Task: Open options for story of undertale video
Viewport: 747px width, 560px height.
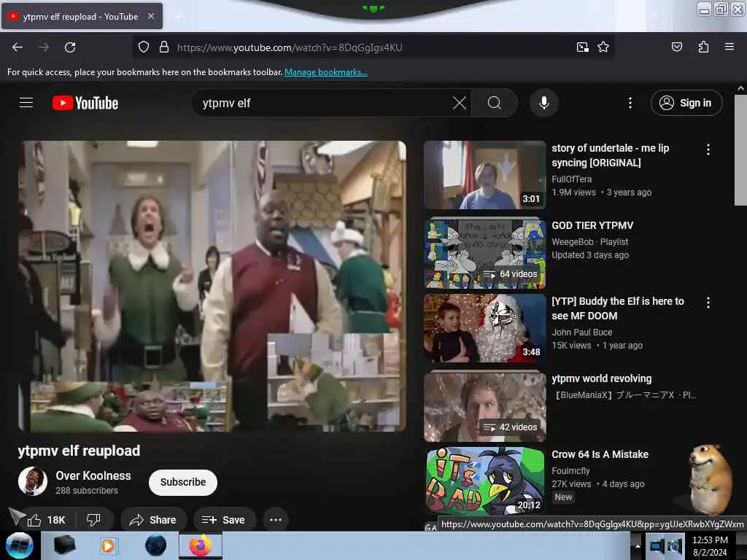Action: tap(708, 149)
